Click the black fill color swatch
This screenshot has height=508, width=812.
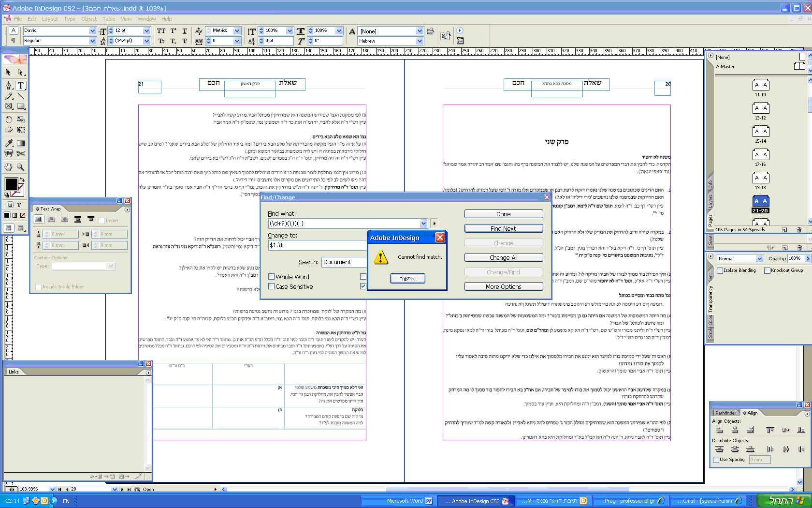coord(11,184)
